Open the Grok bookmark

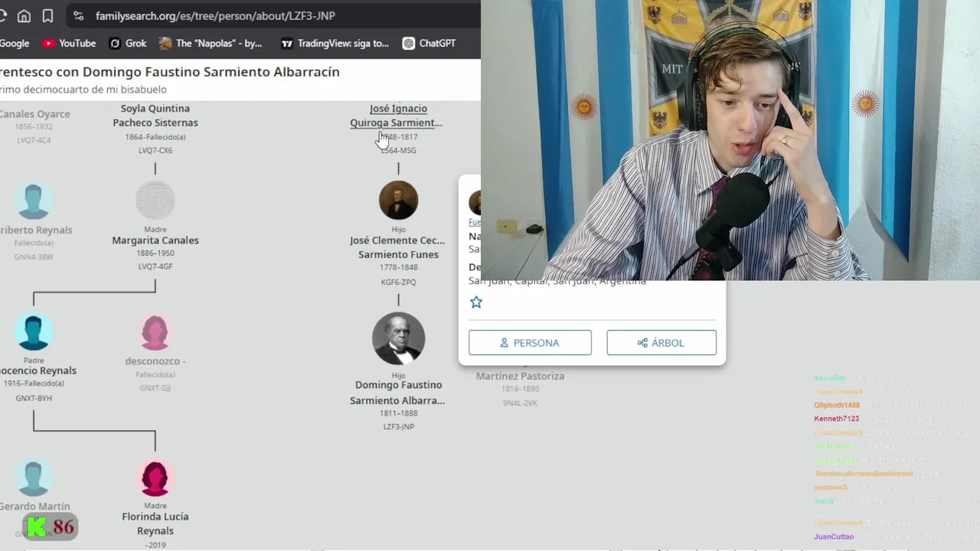tap(128, 44)
